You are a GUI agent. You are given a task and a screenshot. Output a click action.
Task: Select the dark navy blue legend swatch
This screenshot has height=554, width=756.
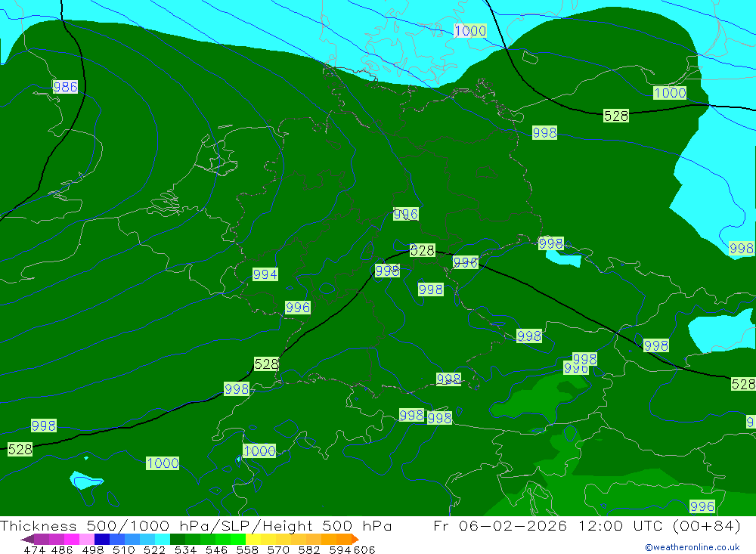click(x=101, y=539)
